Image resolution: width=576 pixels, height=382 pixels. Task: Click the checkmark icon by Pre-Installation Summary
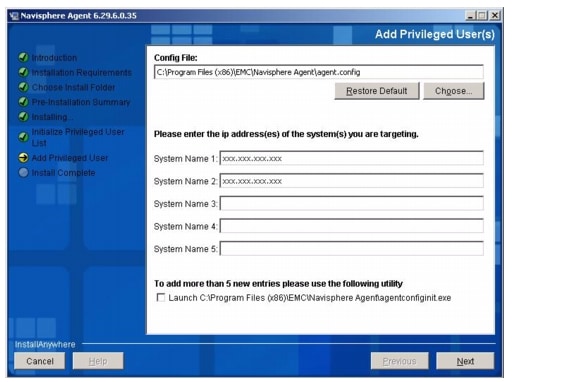[x=23, y=102]
